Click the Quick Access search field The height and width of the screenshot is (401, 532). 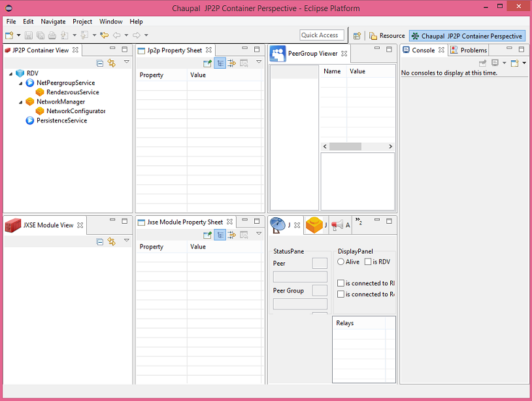click(322, 35)
